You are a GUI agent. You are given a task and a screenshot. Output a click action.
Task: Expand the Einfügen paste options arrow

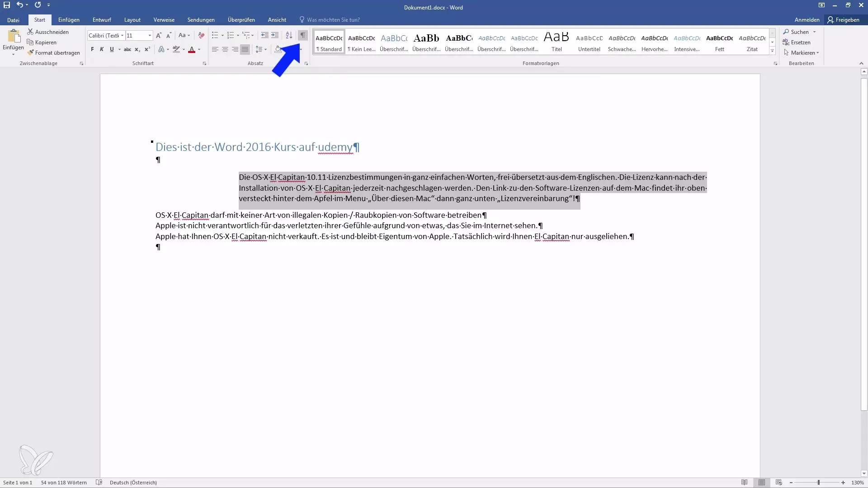click(13, 55)
